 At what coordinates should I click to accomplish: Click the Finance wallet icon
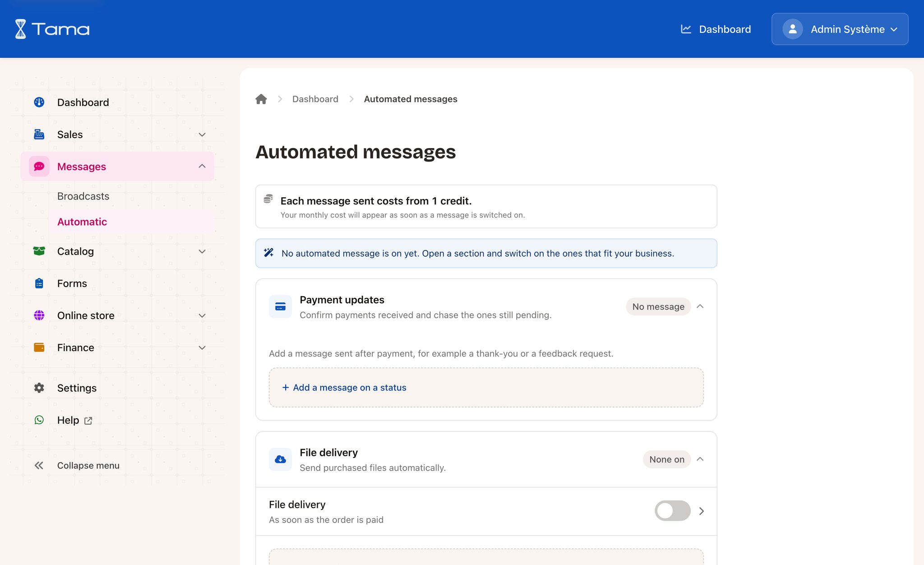39,347
